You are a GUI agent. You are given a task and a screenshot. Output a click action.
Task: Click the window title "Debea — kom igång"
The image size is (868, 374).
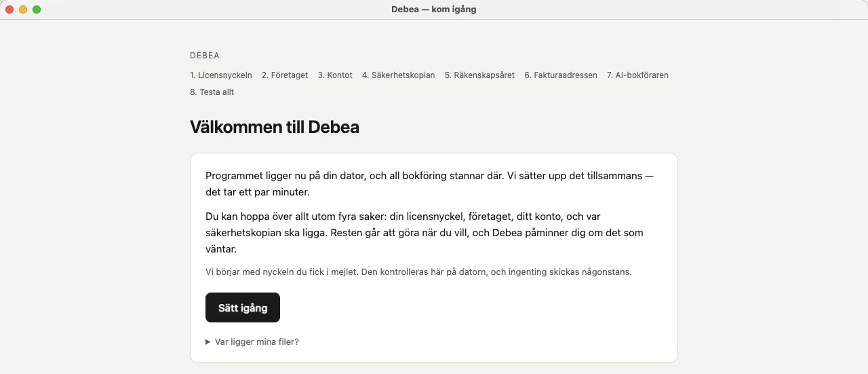[x=434, y=10]
